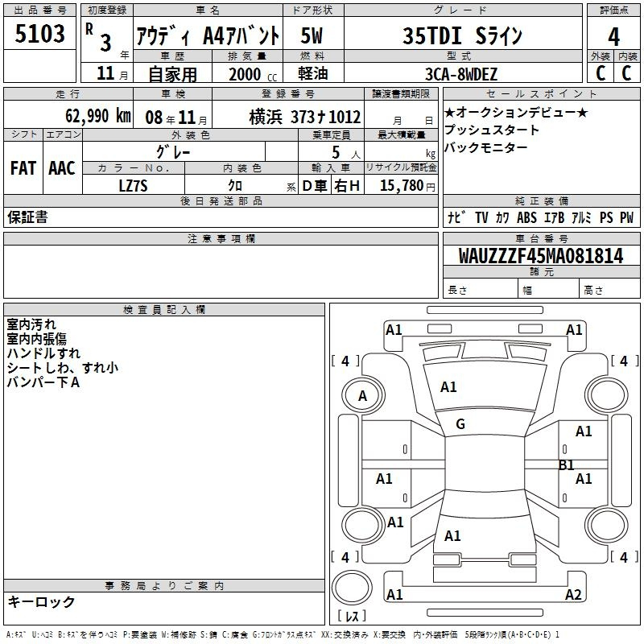This screenshot has width=644, height=644.
Task: Select the FAT shift type cell
Action: pyautogui.click(x=23, y=167)
